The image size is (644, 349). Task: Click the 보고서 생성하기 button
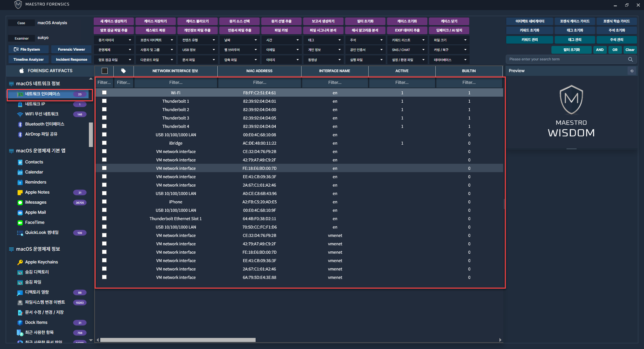(323, 21)
